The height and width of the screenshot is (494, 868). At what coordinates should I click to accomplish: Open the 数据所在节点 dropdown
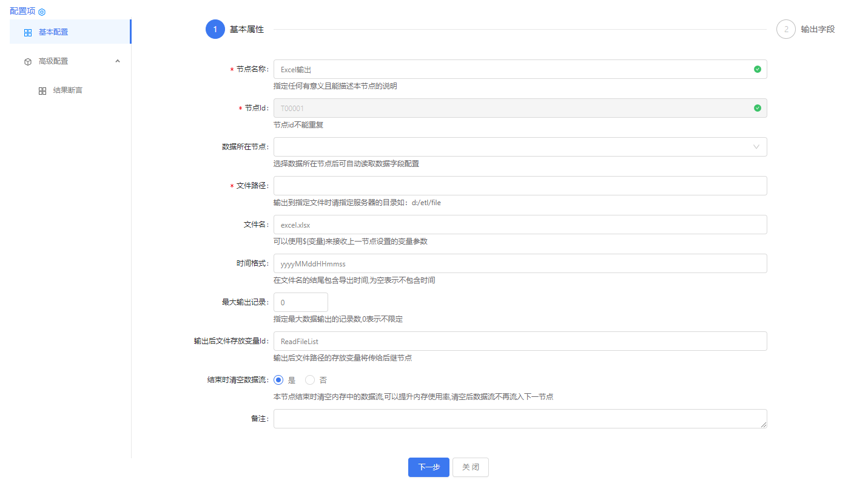point(520,147)
